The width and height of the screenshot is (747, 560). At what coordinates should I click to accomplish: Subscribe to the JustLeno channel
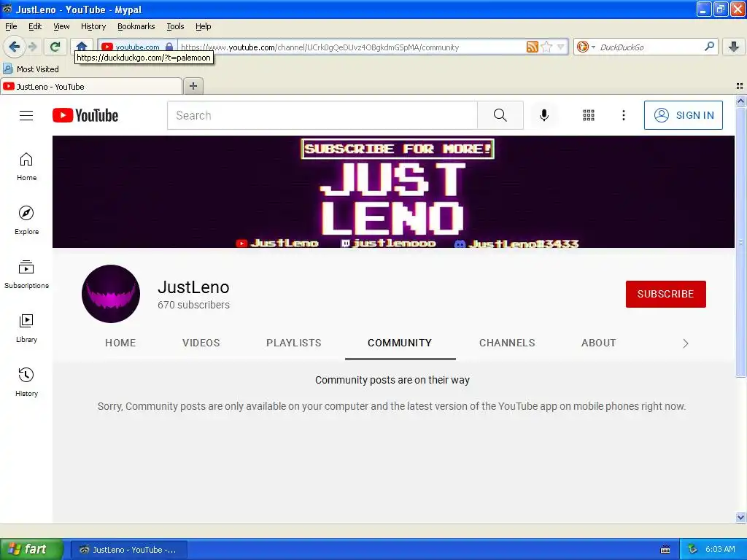point(665,294)
